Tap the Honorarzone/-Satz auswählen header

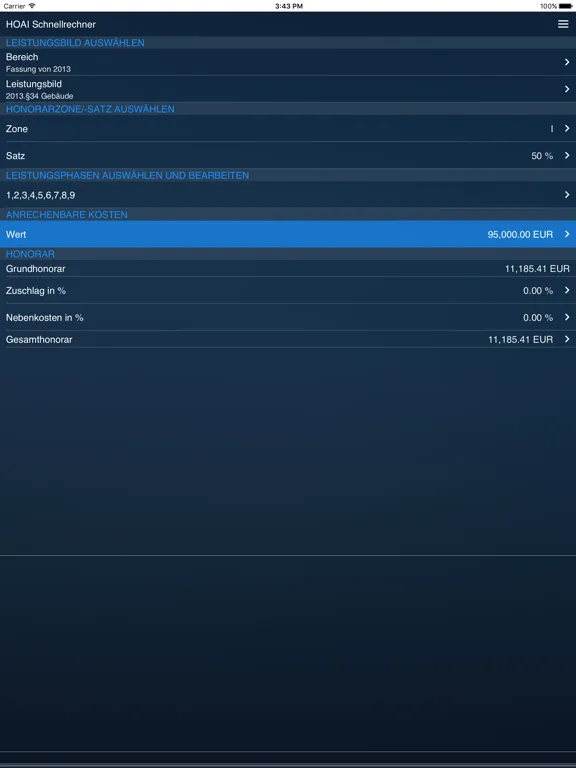90,109
